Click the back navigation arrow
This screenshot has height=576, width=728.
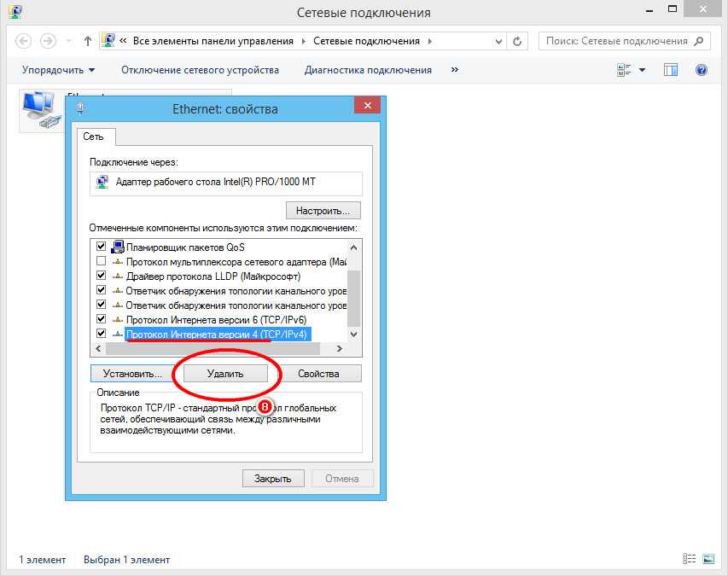23,41
